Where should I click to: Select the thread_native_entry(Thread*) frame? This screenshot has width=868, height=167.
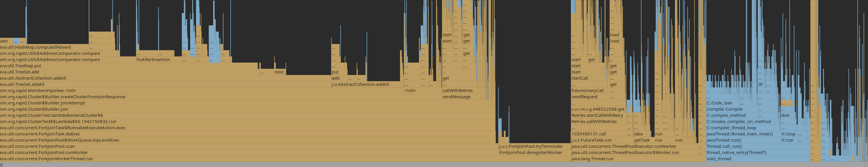758,153
